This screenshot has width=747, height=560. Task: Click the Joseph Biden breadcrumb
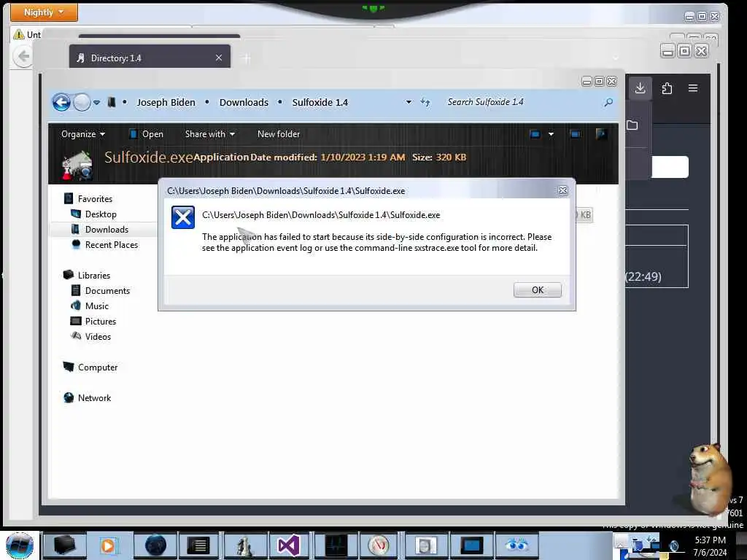(x=166, y=102)
